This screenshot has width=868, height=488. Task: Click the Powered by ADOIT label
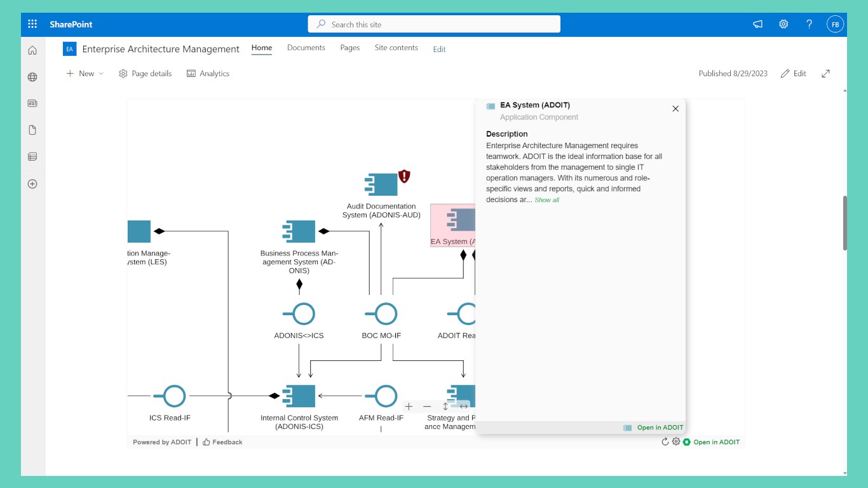(x=162, y=442)
